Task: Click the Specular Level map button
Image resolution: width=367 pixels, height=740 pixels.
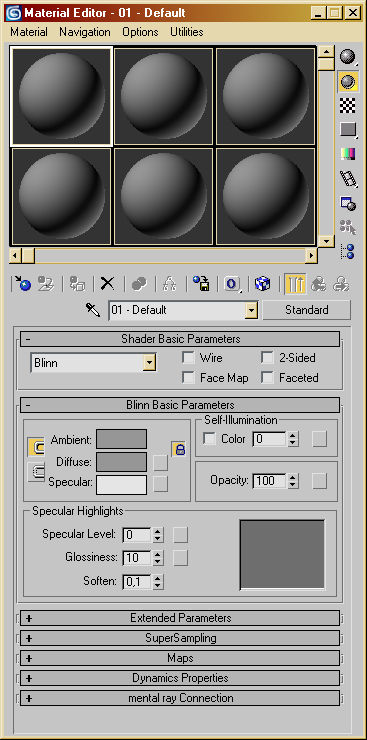Action: pos(180,535)
